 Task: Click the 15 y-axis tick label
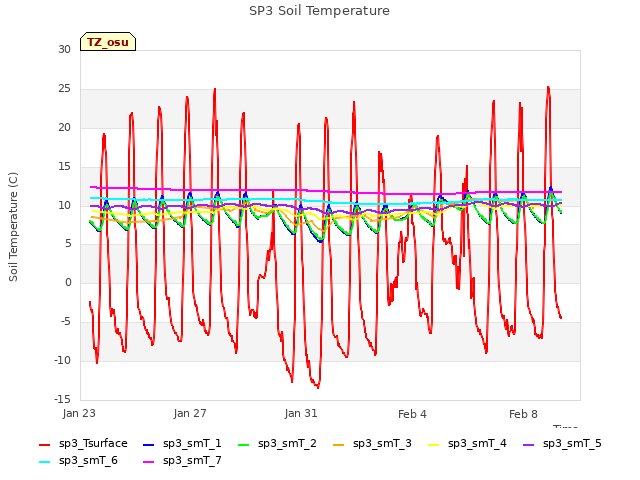[x=64, y=167]
